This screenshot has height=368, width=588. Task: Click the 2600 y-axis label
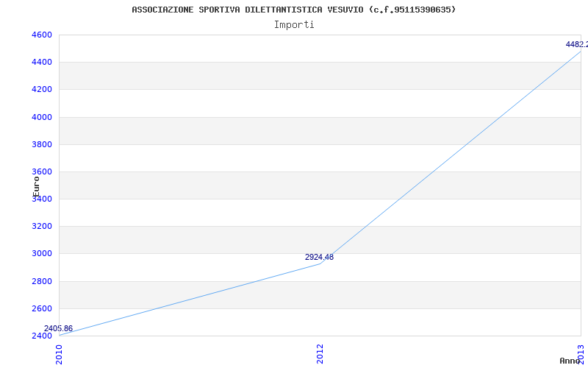click(x=42, y=308)
